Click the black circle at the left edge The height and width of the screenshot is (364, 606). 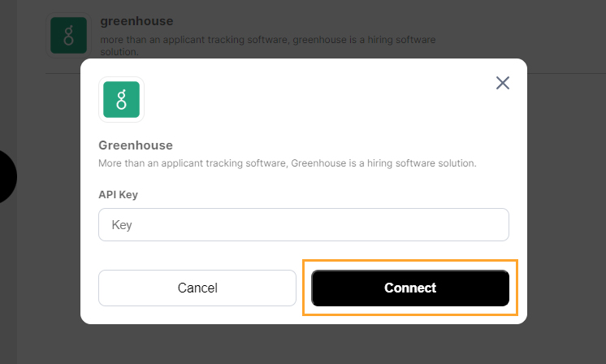[x=6, y=176]
